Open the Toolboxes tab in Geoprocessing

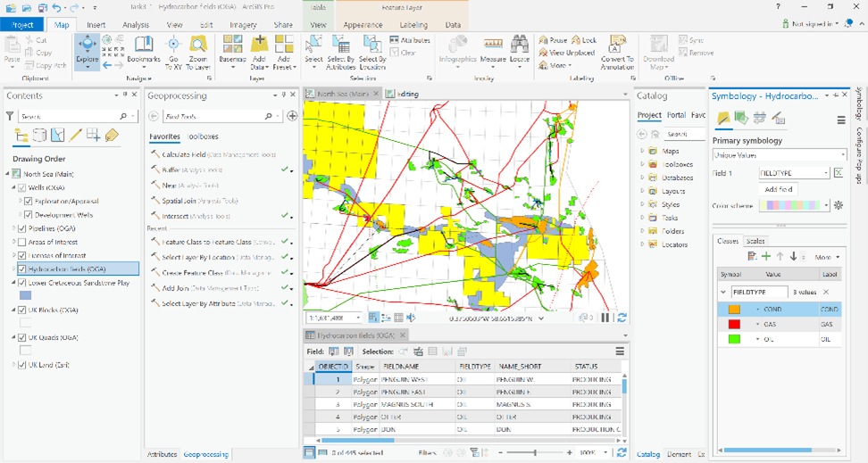point(203,136)
